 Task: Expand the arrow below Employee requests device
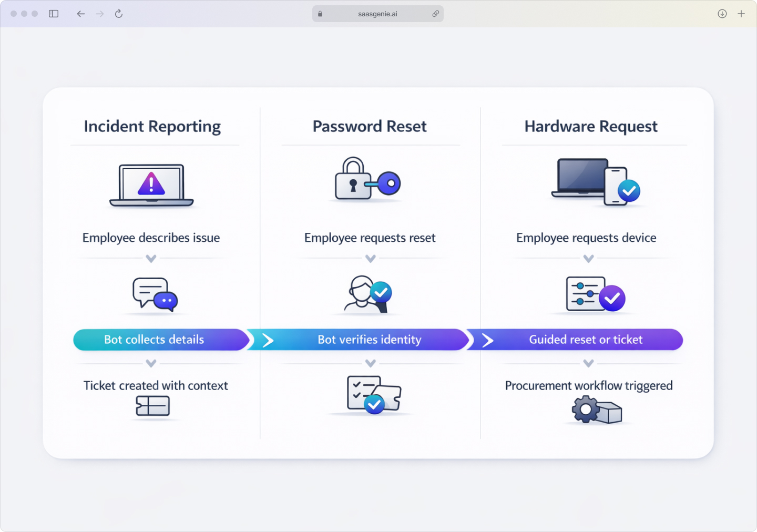[588, 258]
